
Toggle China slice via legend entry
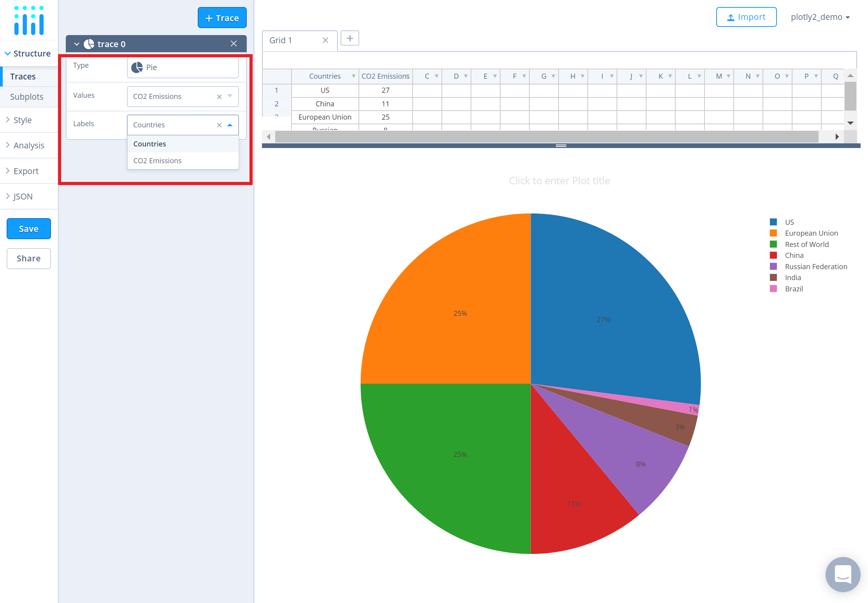click(x=794, y=255)
